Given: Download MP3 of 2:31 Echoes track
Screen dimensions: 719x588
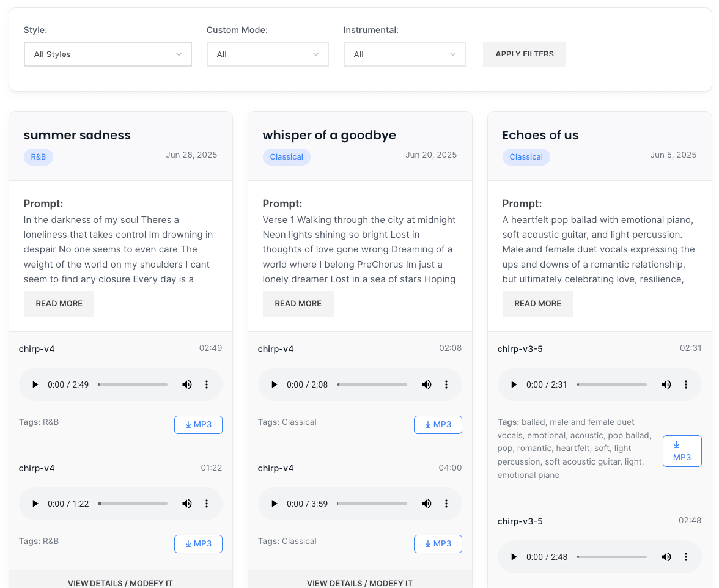Looking at the screenshot, I should [682, 451].
